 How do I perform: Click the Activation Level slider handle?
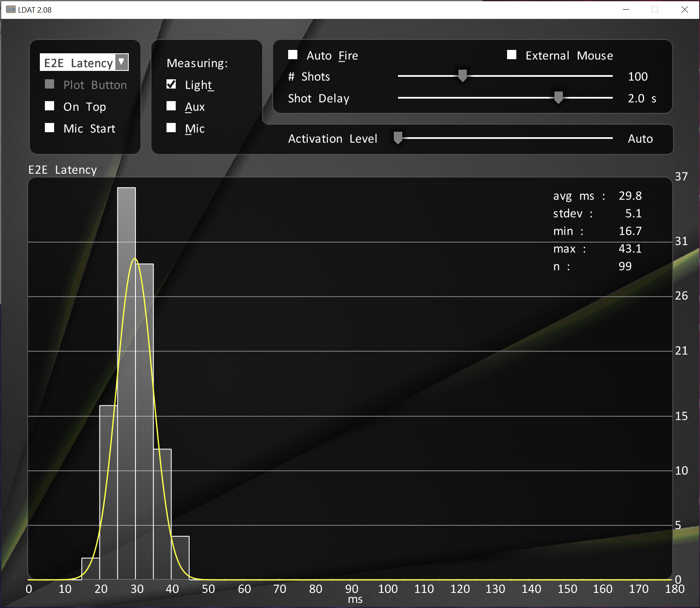pyautogui.click(x=398, y=138)
